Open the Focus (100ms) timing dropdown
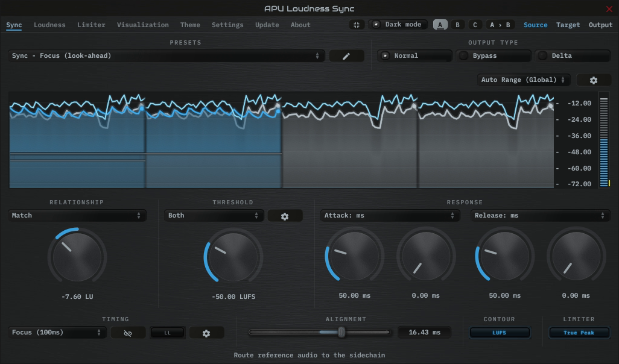Image resolution: width=619 pixels, height=364 pixels. click(x=57, y=333)
